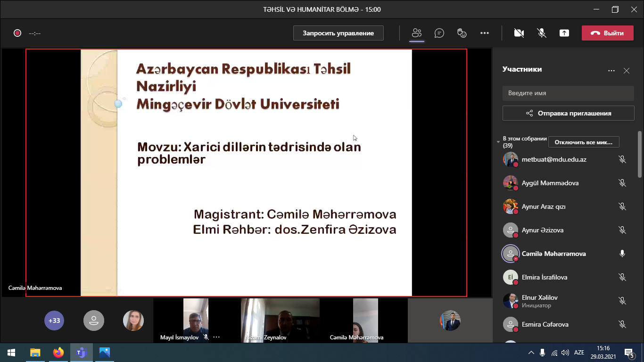Click the Microsoft Teams taskbar icon
644x362 pixels.
pyautogui.click(x=82, y=353)
